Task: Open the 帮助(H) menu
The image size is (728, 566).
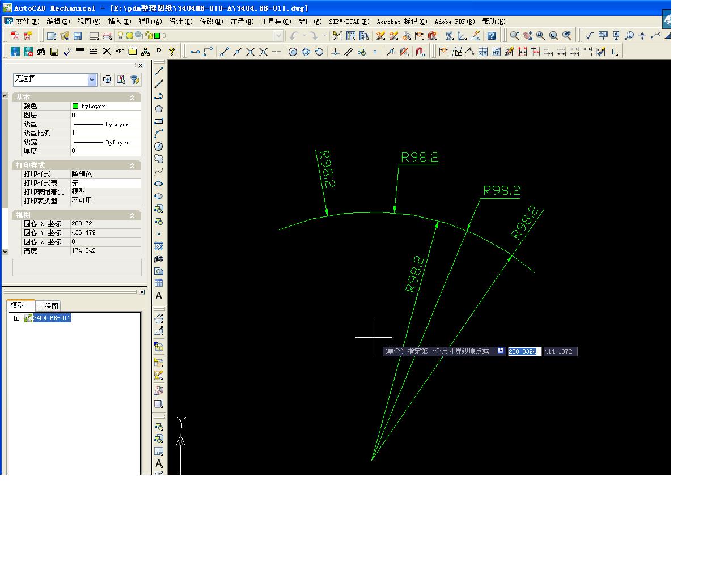Action: point(494,22)
